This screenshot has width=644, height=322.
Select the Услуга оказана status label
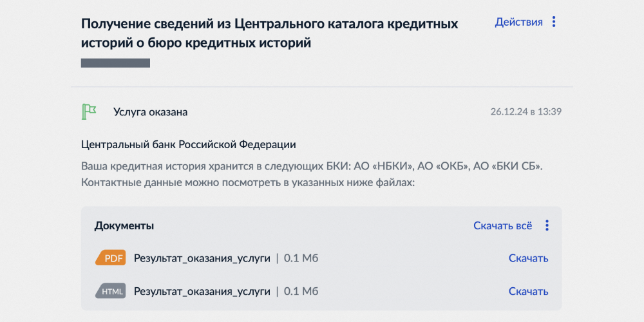point(150,112)
